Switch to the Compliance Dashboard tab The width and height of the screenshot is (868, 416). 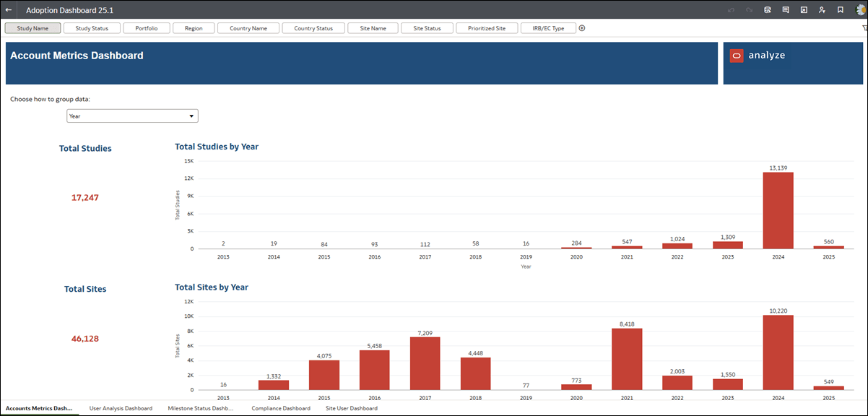[280, 408]
